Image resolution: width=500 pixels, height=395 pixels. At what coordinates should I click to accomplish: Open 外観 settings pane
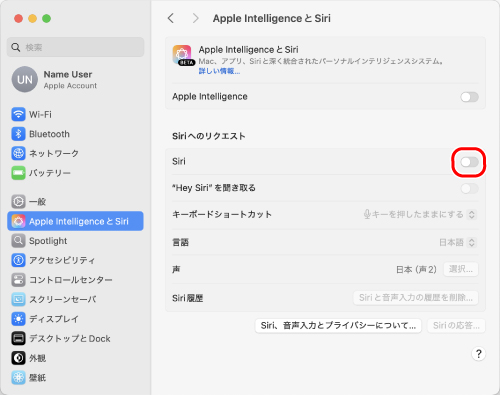click(x=75, y=358)
